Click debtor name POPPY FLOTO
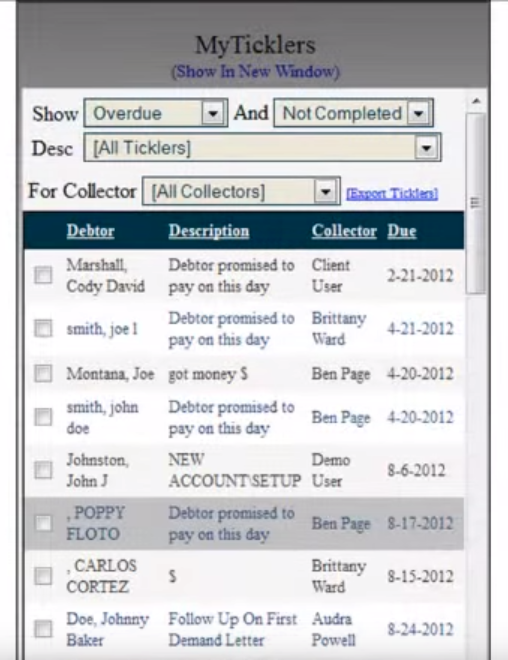Screen dimensions: 508x660 tap(96, 524)
